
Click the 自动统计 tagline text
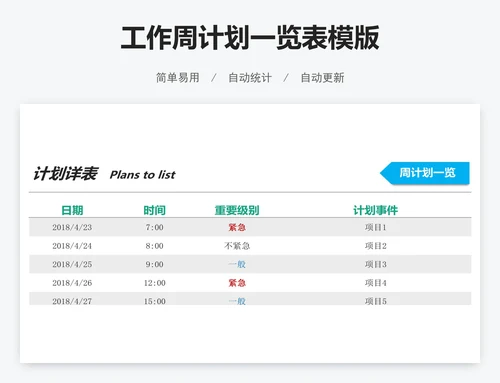pos(250,78)
